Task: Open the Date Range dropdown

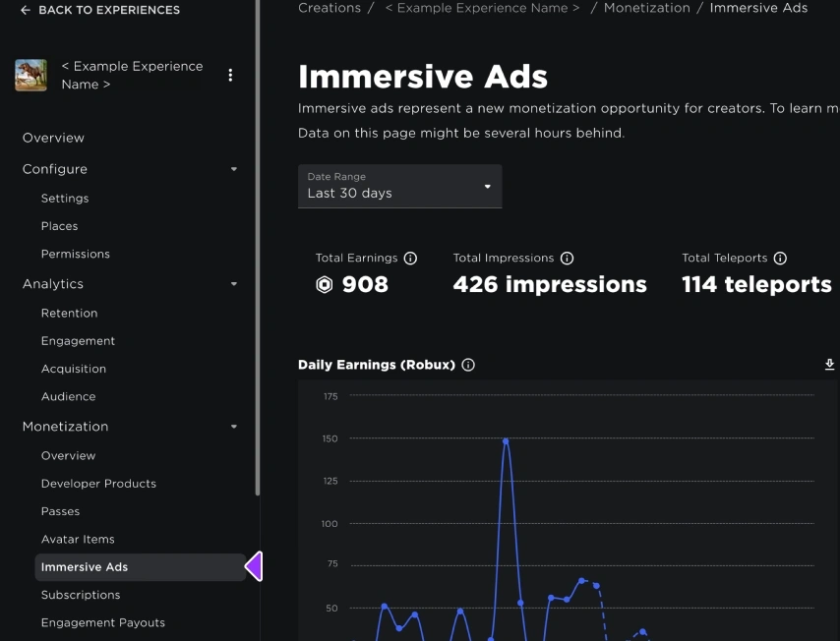Action: (x=399, y=186)
